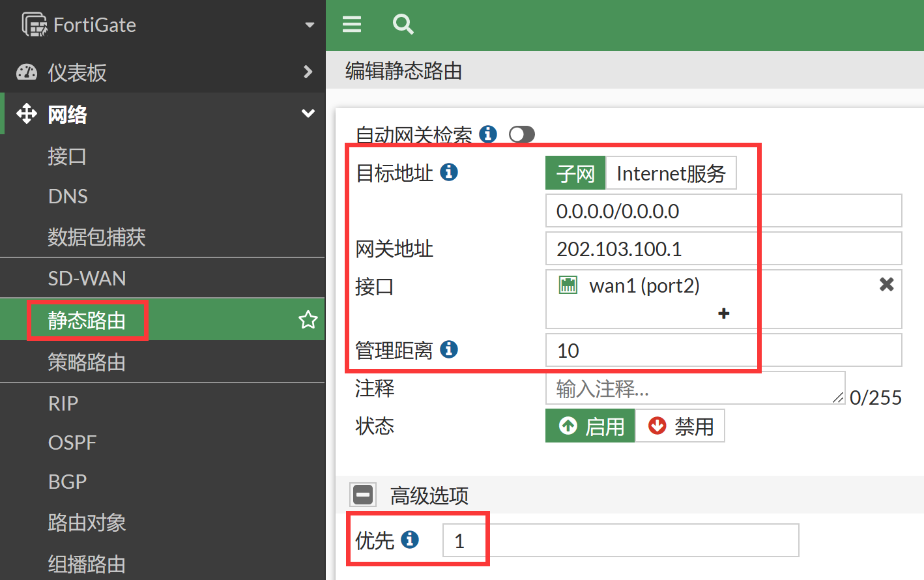Open the FortiGate device dropdown
Image resolution: width=924 pixels, height=580 pixels.
coord(310,25)
